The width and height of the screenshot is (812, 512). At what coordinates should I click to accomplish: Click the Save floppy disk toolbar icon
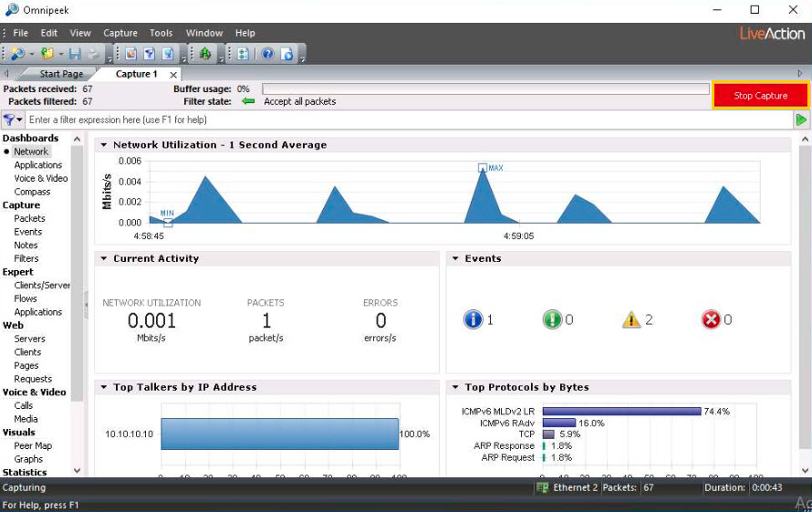75,53
